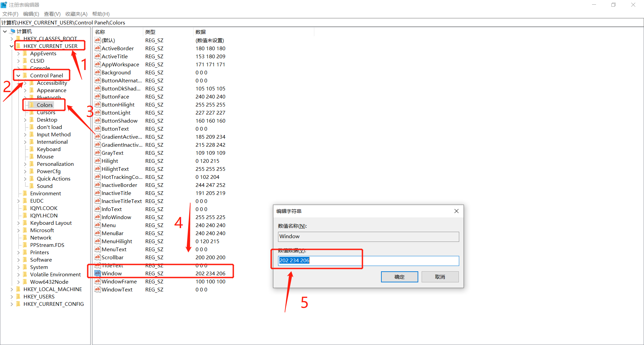
Task: Collapse the Control Panel key
Action: tap(18, 75)
